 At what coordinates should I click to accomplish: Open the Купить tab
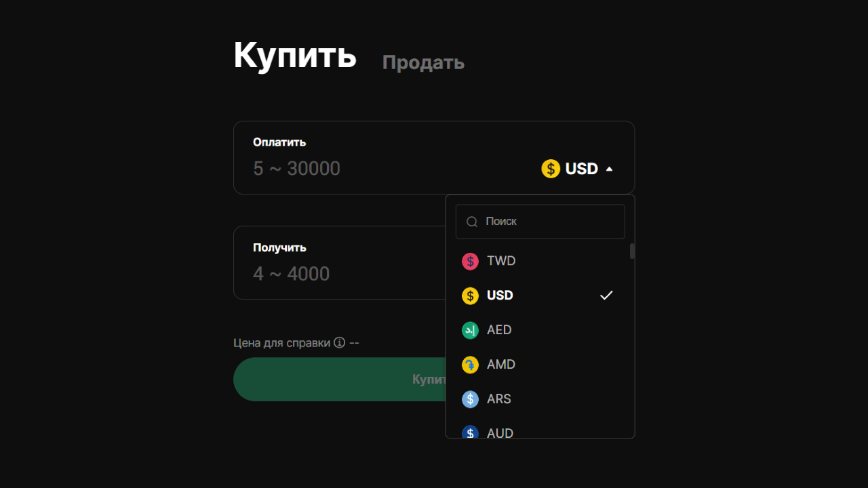click(x=295, y=55)
